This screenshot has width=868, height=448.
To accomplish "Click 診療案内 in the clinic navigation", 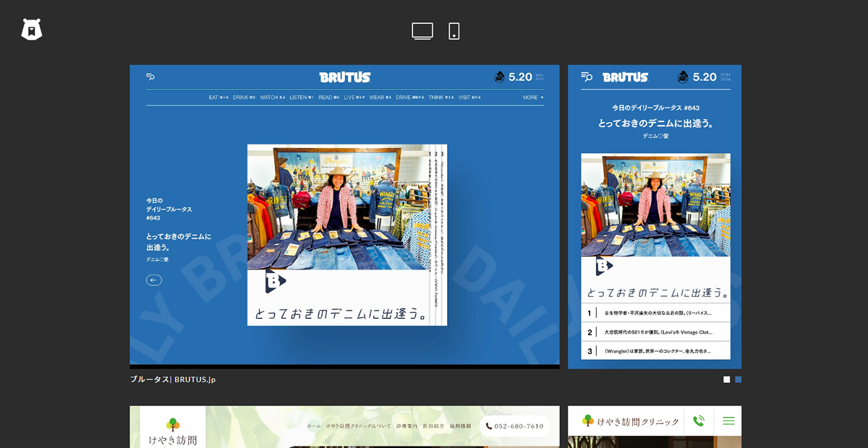I will tap(407, 426).
